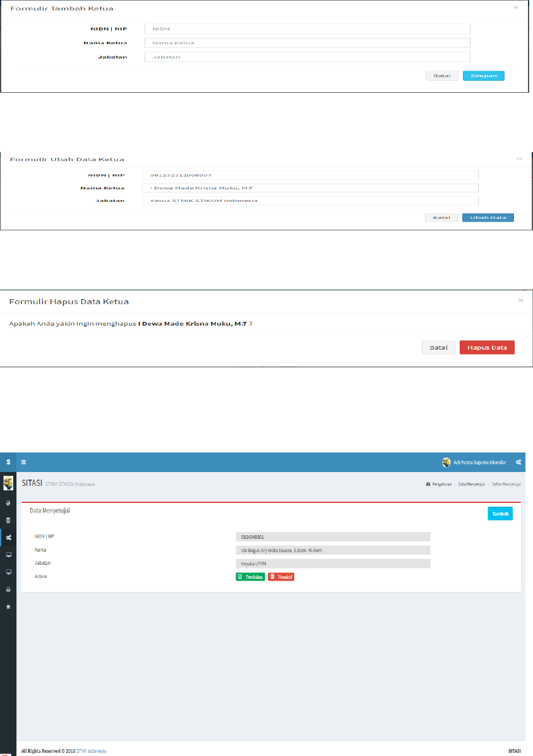Image resolution: width=533 pixels, height=756 pixels.
Task: Open the globe icon in the sidebar
Action: click(8, 503)
